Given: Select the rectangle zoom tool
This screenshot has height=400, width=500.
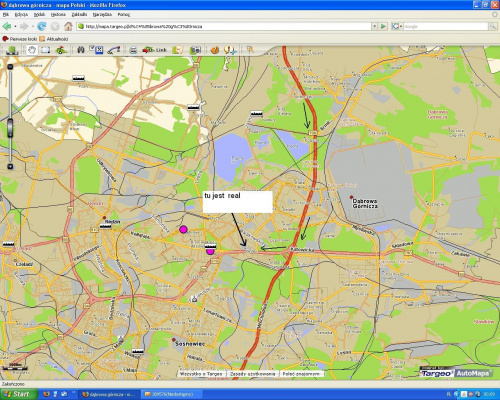Looking at the screenshot, I should point(45,50).
